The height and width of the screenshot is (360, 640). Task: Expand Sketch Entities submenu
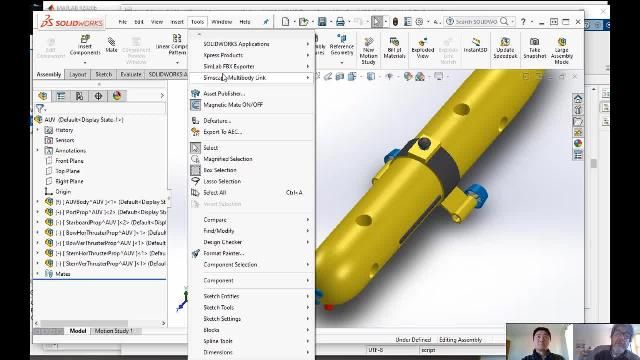pyautogui.click(x=252, y=296)
